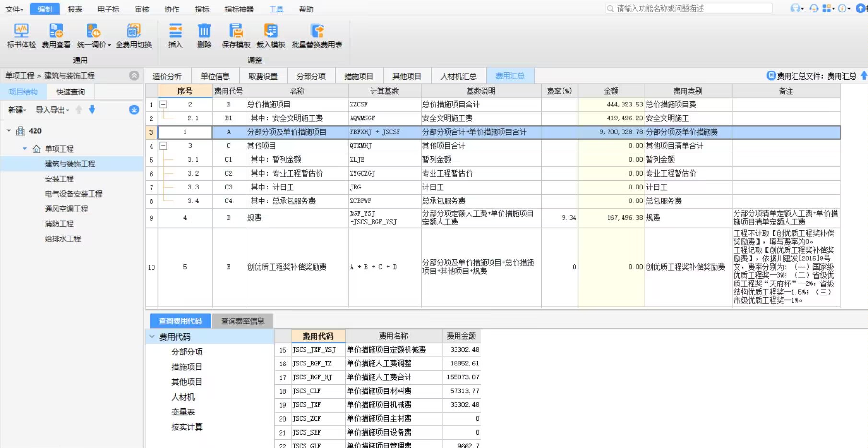This screenshot has width=868, height=448.
Task: Click the 费用汇总文件 document icon
Action: click(771, 75)
